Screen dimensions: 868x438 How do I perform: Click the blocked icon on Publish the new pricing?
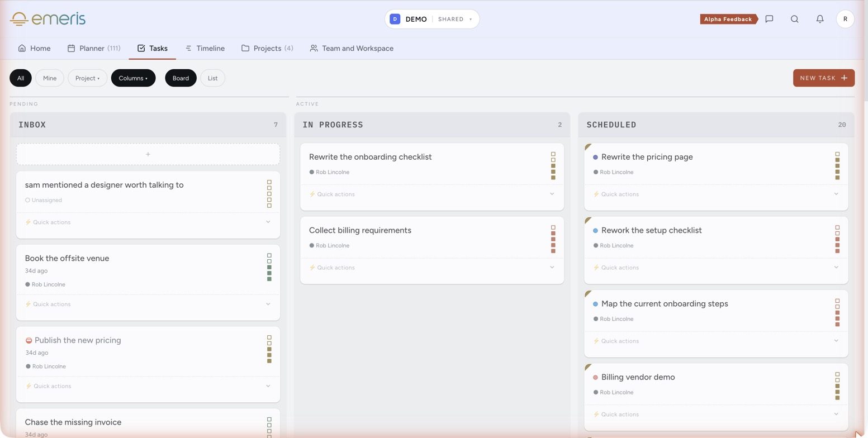click(x=29, y=340)
